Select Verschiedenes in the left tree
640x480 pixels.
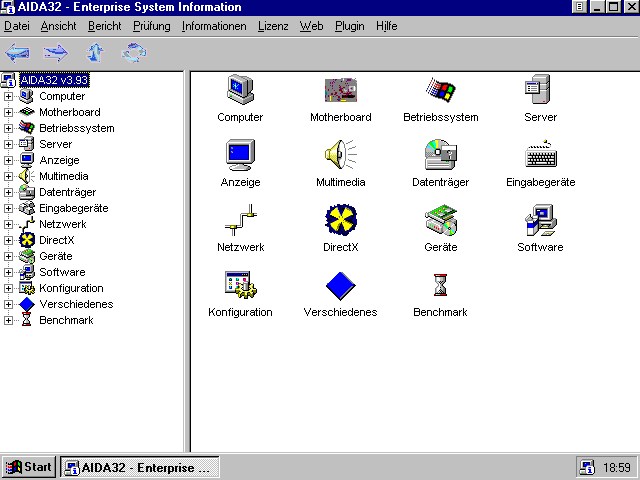tap(76, 304)
